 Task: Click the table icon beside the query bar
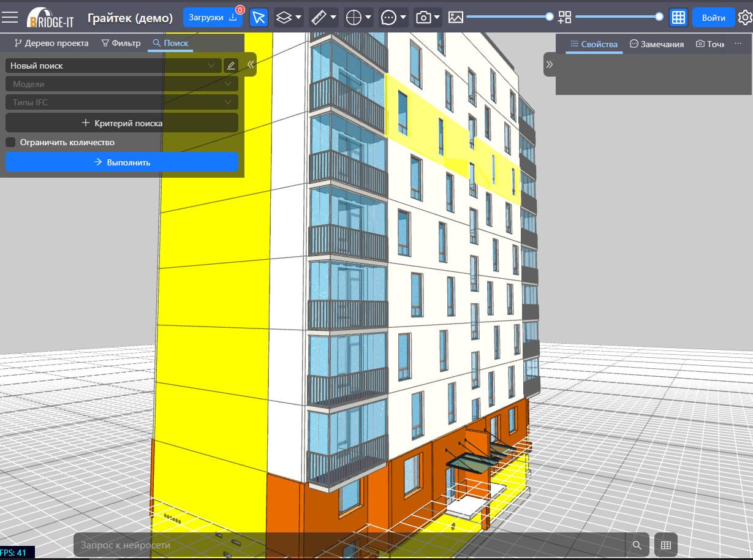pyautogui.click(x=666, y=545)
